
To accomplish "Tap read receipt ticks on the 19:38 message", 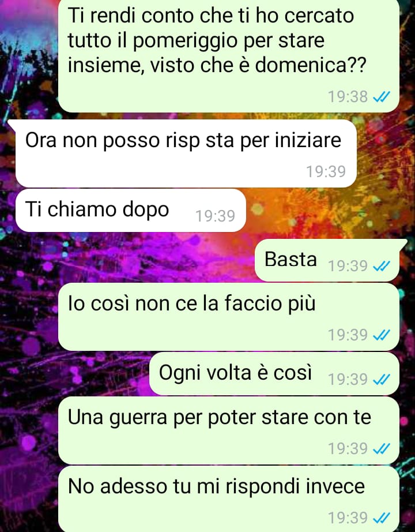I will pyautogui.click(x=382, y=97).
